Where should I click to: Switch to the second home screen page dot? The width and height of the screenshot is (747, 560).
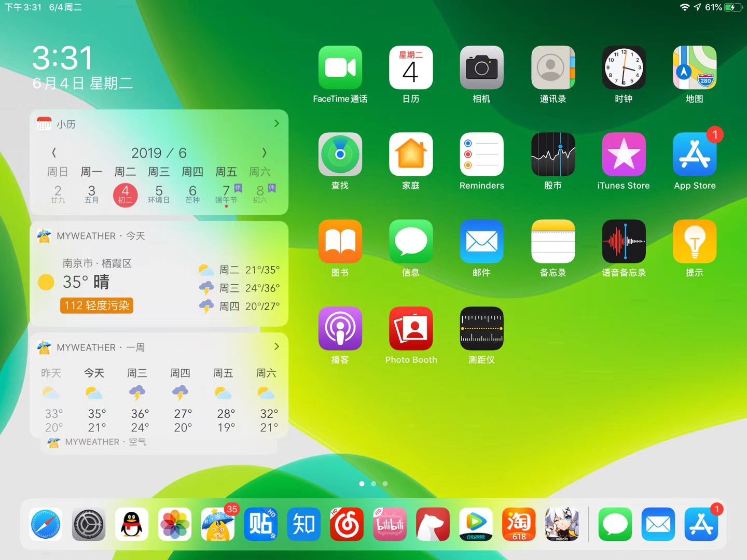click(374, 484)
